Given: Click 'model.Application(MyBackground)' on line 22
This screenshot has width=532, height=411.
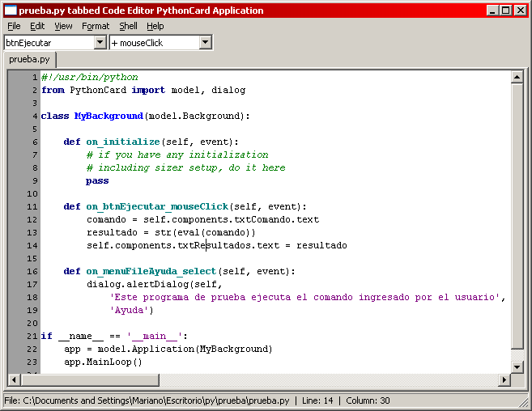Looking at the screenshot, I should [185, 349].
